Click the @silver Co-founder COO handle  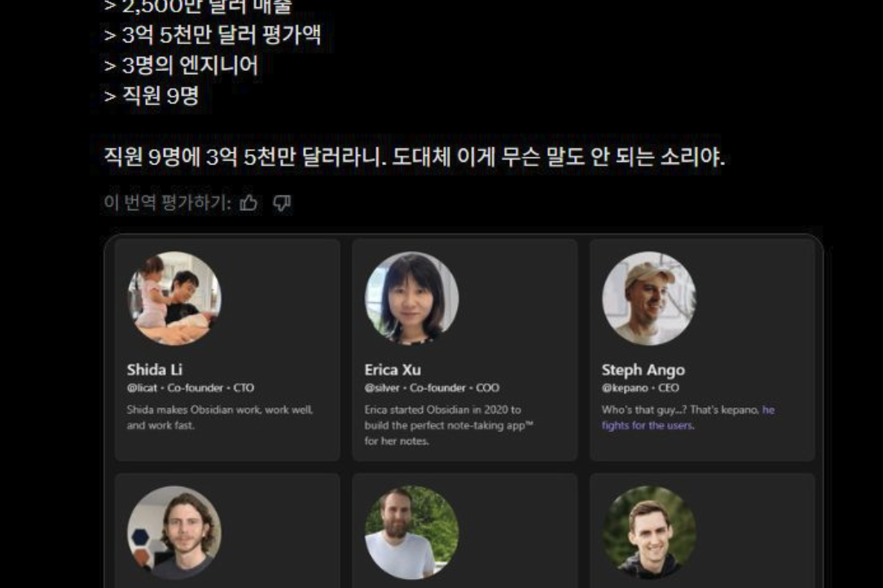point(432,388)
